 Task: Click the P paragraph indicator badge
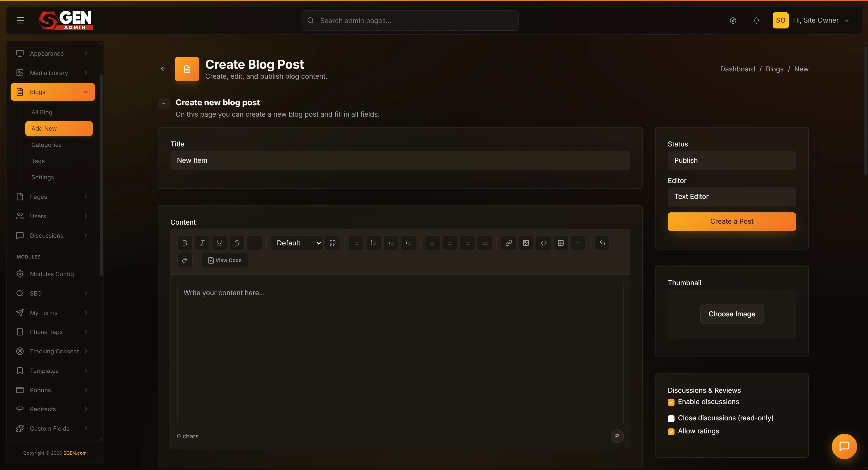pyautogui.click(x=617, y=436)
